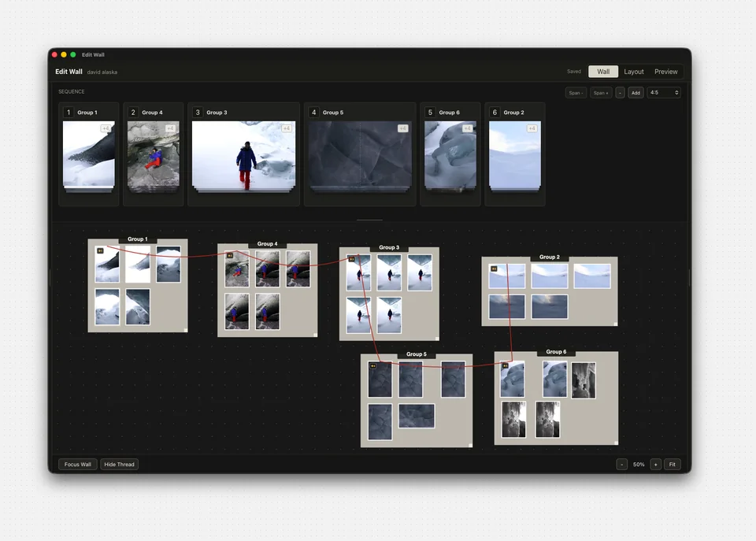
Task: Click the Focus Wall button
Action: point(78,465)
